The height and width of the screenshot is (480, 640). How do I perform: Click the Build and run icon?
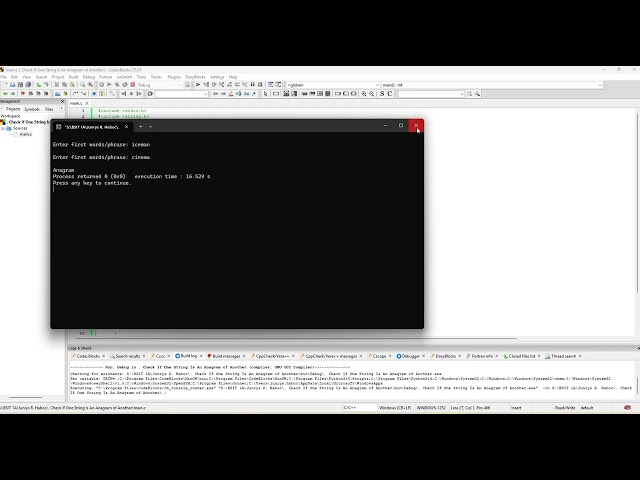(117, 84)
